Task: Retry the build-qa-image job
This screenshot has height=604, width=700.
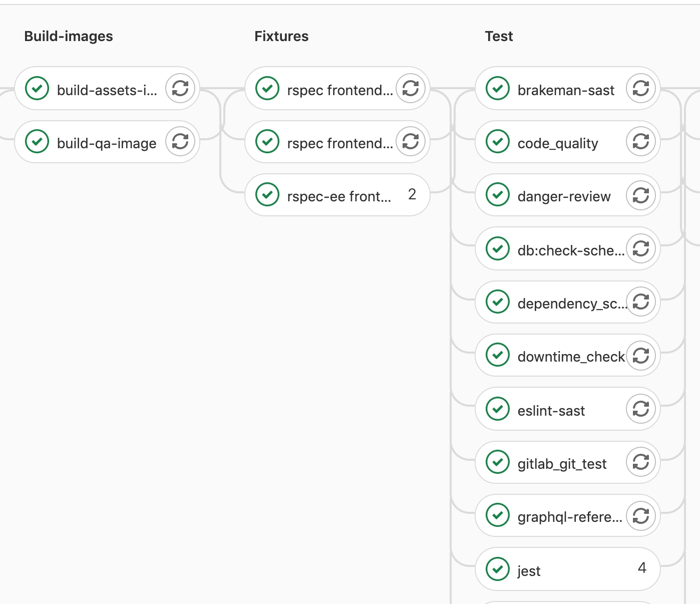Action: [180, 141]
